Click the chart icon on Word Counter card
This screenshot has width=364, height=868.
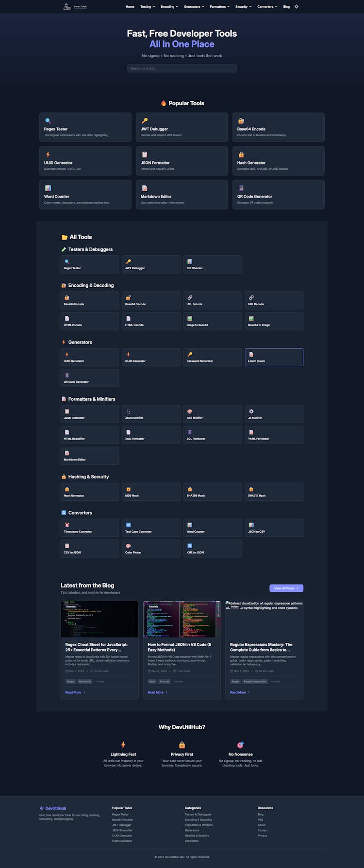[48, 188]
